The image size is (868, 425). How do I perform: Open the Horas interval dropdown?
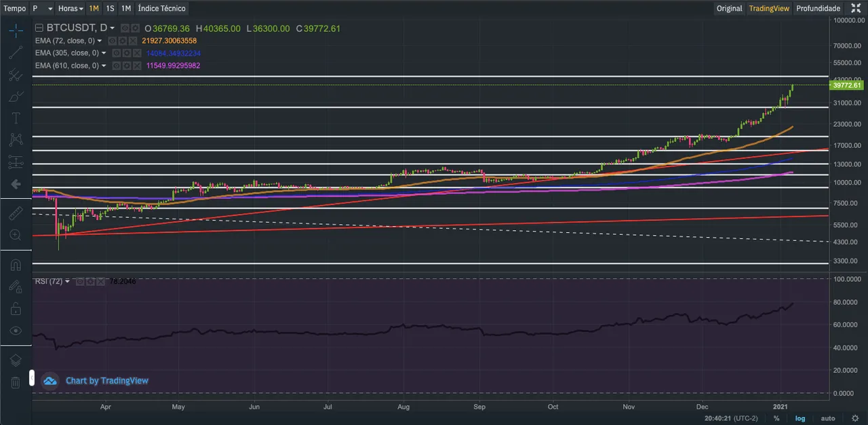[71, 8]
